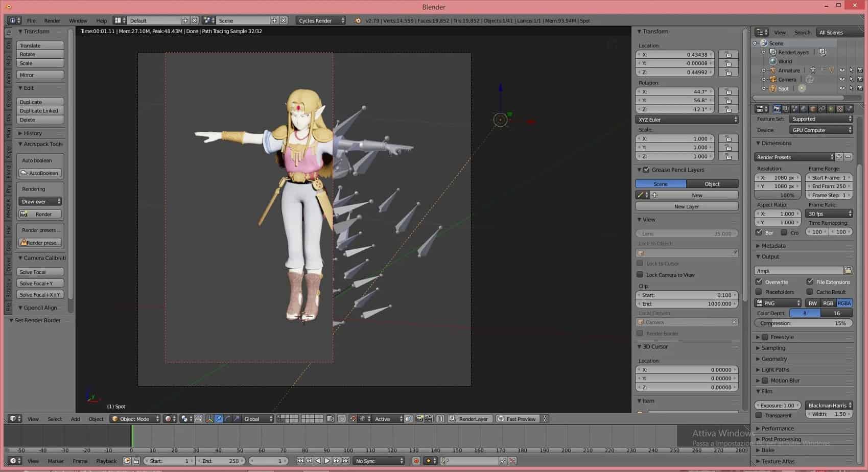This screenshot has width=868, height=472.
Task: Open the No Sync playback dropdown
Action: point(379,461)
